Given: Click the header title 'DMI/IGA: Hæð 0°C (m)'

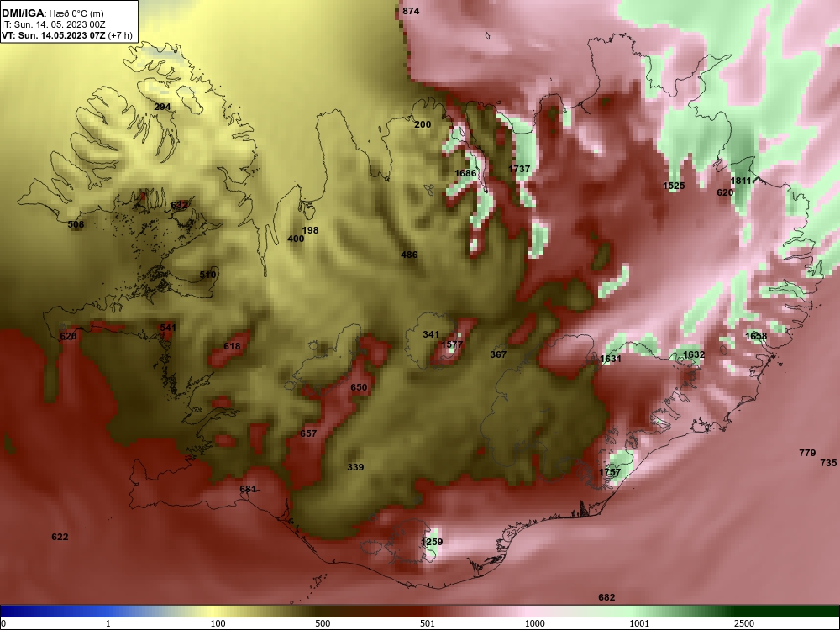Looking at the screenshot, I should [53, 13].
